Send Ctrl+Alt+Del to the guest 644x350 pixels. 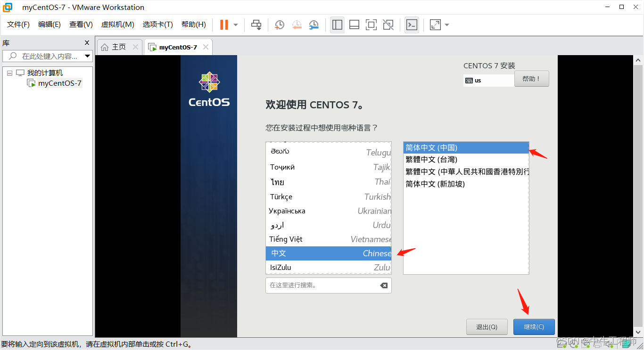pos(256,24)
